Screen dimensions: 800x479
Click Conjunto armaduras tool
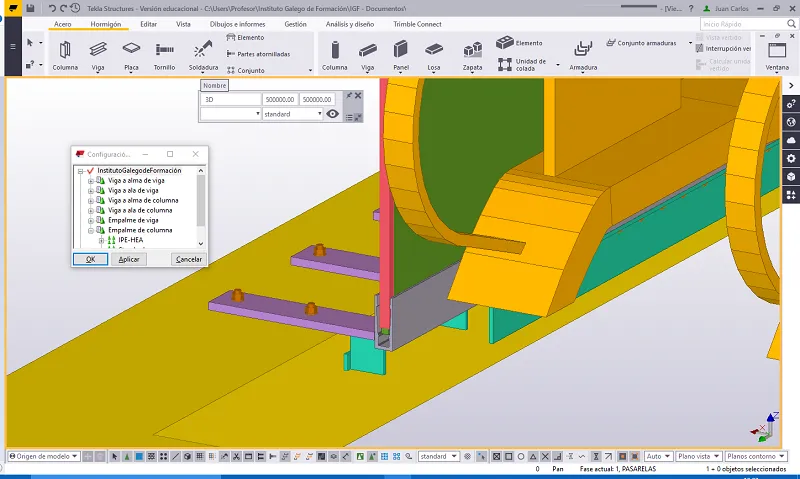[641, 43]
